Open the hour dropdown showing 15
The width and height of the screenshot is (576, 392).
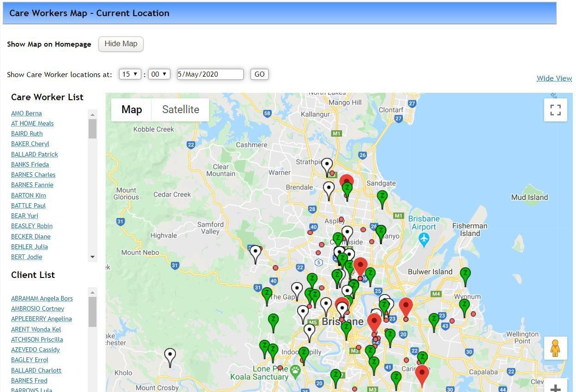tap(130, 74)
